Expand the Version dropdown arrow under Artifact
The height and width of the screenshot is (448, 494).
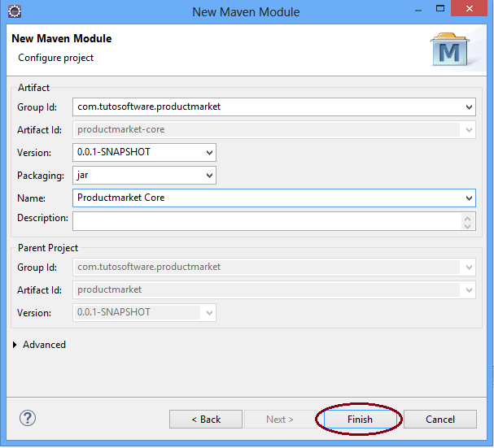210,152
